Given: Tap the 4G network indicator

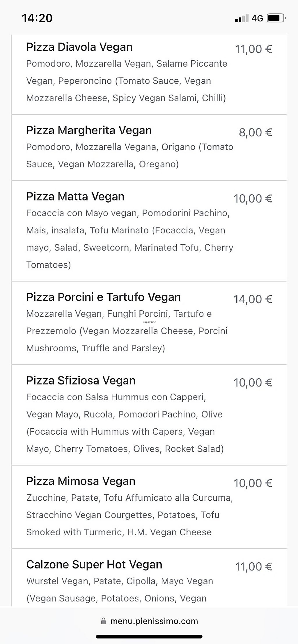Looking at the screenshot, I should pos(257,18).
